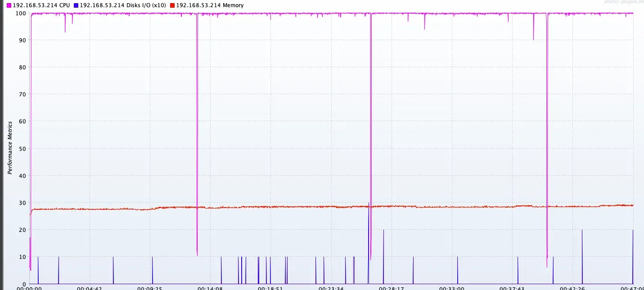Click the 100 value on the Y-axis
This screenshot has width=644, height=290.
click(x=20, y=13)
